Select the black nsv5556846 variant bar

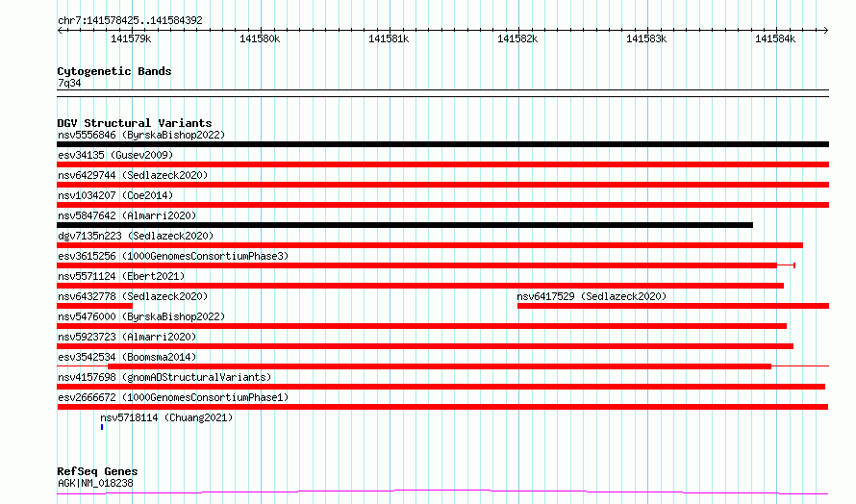click(x=442, y=144)
